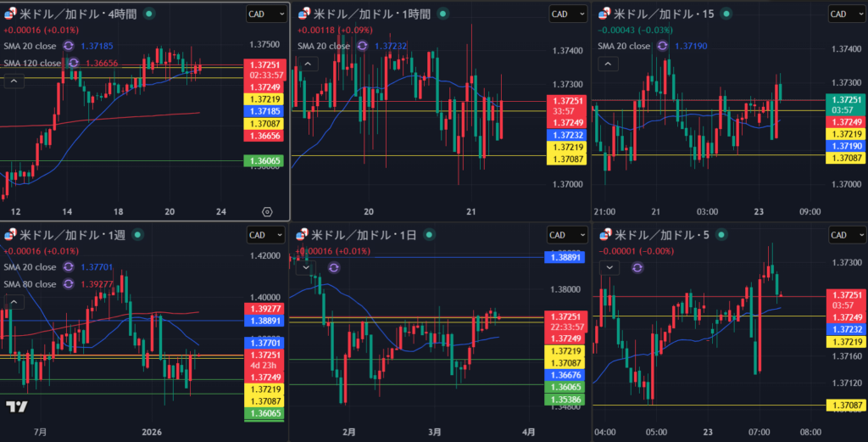Click the TradingView logo in weekly chart

[x=15, y=406]
